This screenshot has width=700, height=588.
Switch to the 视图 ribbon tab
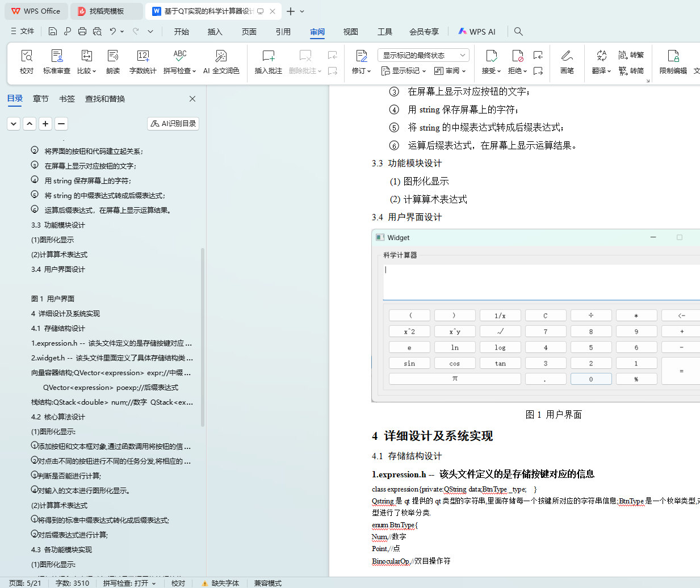click(x=350, y=32)
